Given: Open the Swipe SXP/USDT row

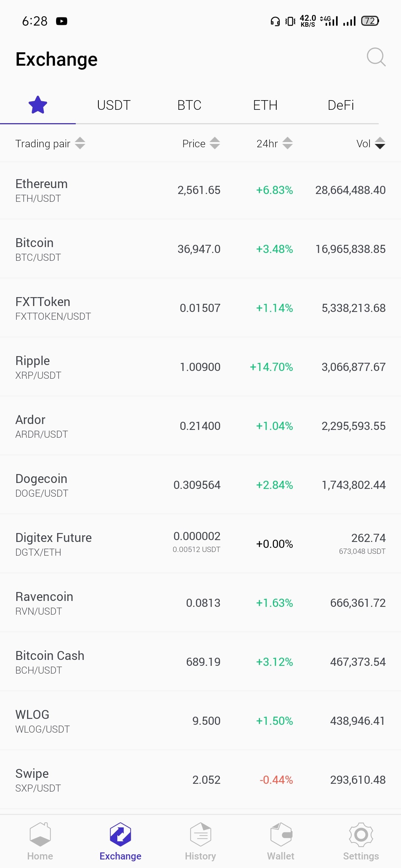Looking at the screenshot, I should pyautogui.click(x=200, y=780).
